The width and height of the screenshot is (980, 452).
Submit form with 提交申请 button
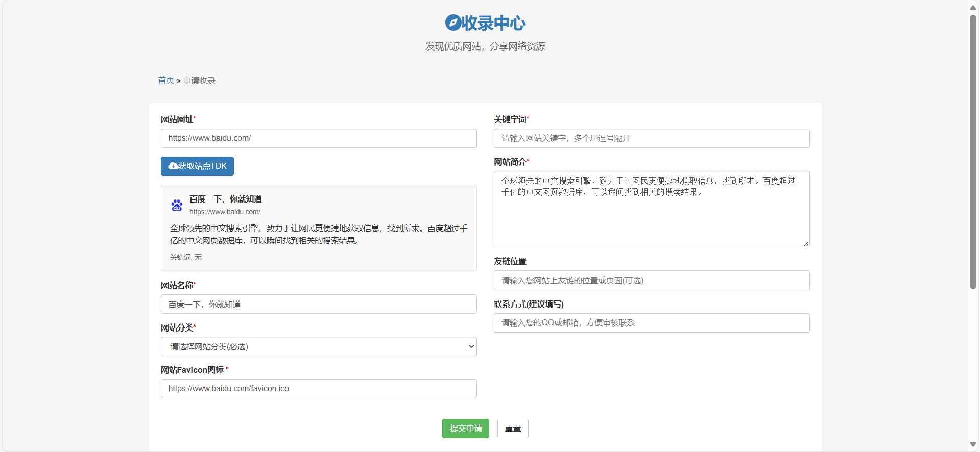pos(465,429)
